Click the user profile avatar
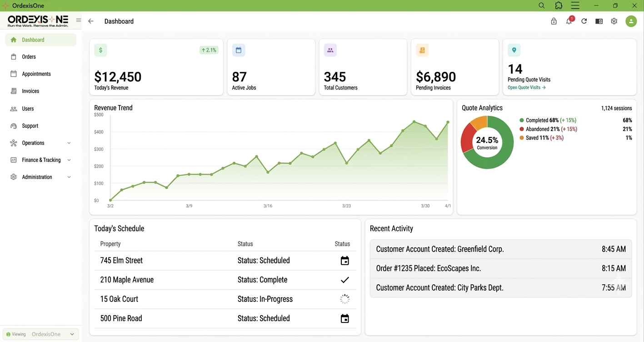 click(x=631, y=21)
